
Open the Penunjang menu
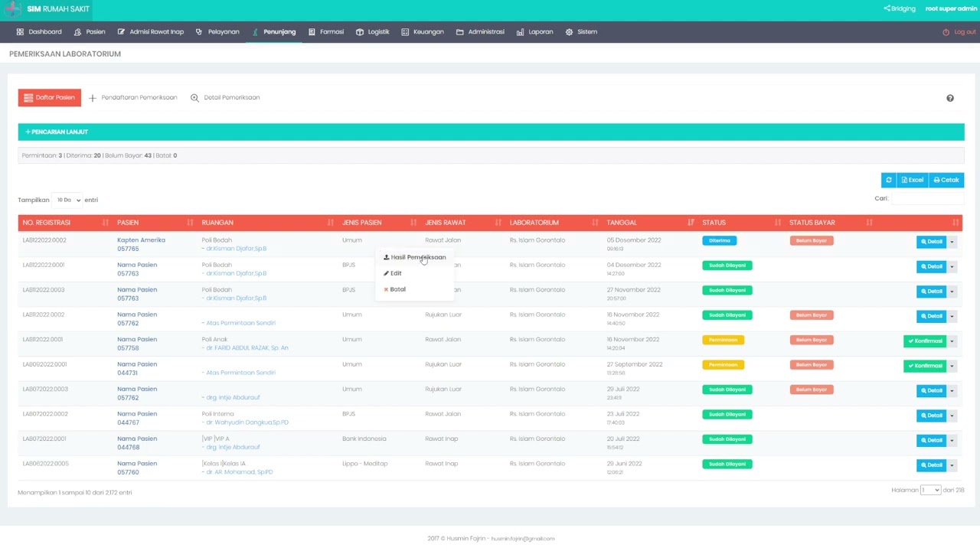point(274,32)
